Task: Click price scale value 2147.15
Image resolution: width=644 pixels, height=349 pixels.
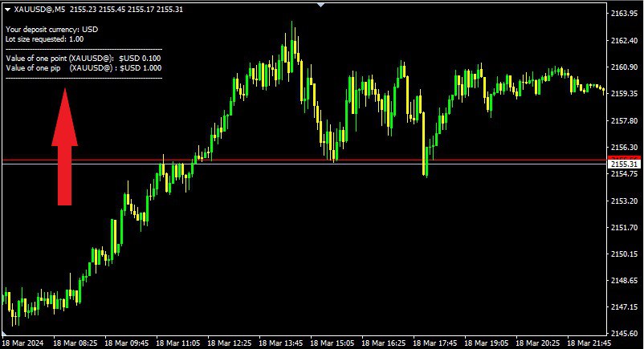Action: (624, 307)
